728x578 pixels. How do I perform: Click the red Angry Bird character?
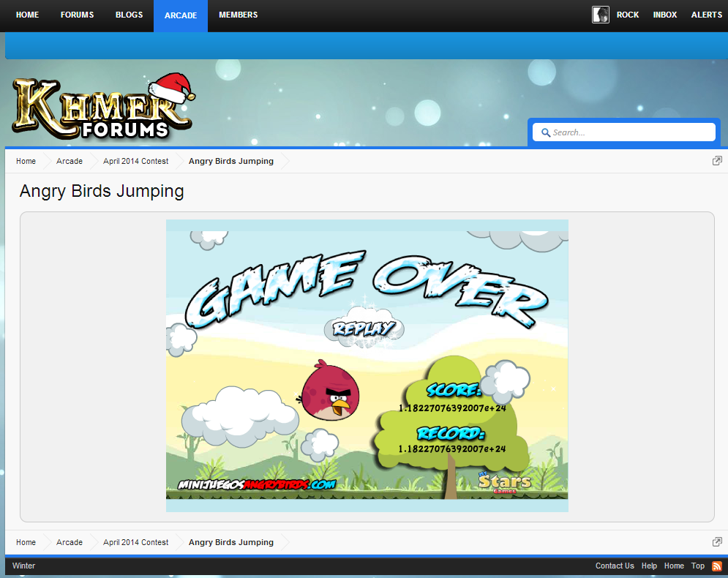(x=331, y=391)
